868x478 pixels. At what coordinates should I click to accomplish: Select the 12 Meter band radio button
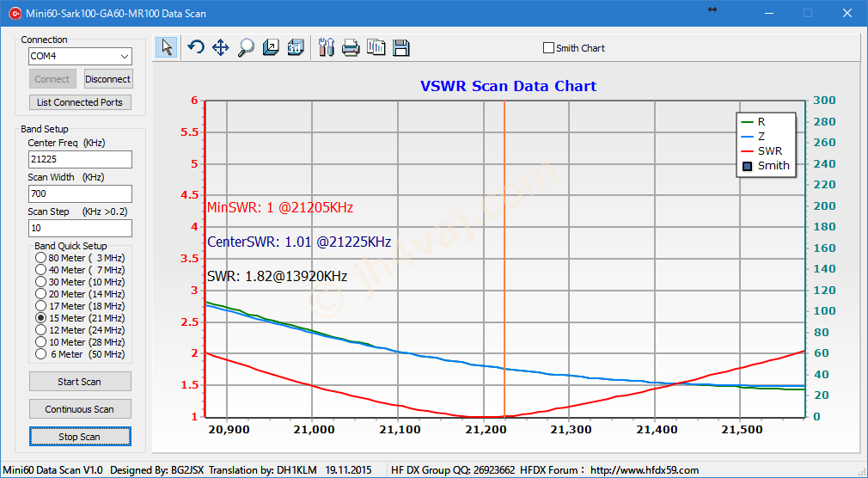[40, 330]
